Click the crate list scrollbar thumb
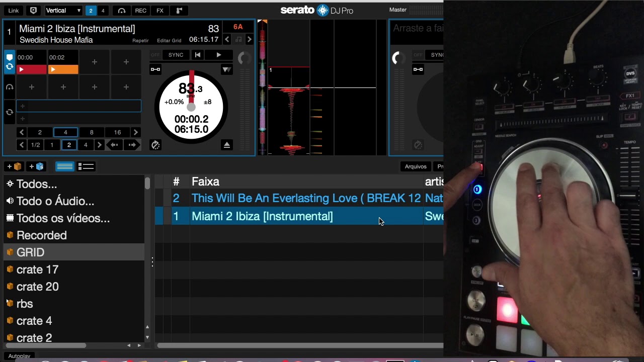644x362 pixels. coord(147,183)
